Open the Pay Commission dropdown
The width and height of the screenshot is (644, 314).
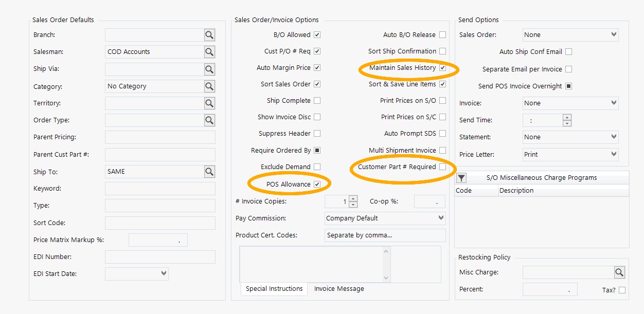[385, 218]
